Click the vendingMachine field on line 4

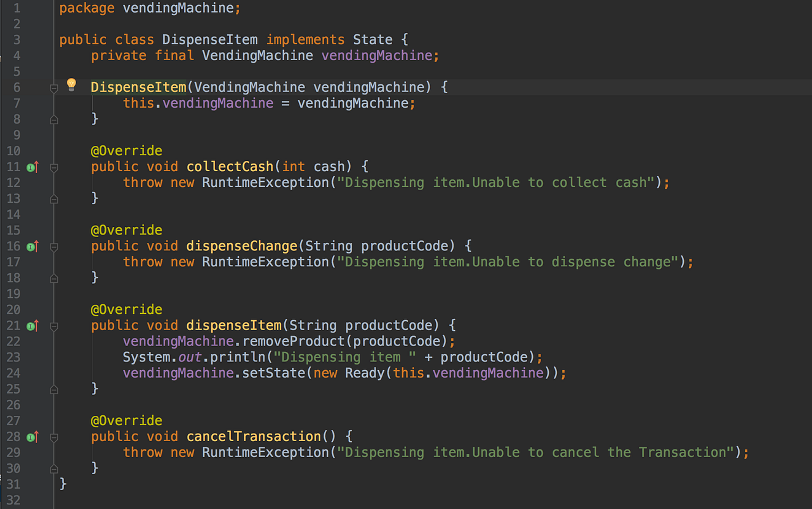click(378, 55)
